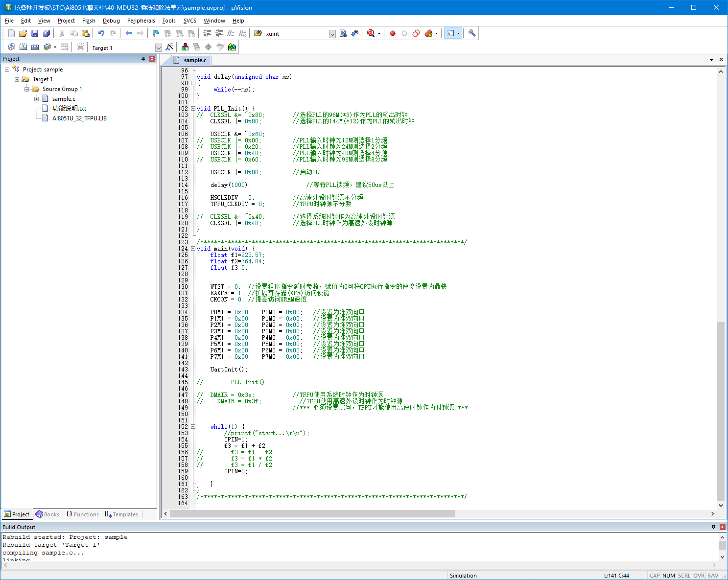The height and width of the screenshot is (580, 728).
Task: Expand the sample.c file node
Action: [36, 99]
